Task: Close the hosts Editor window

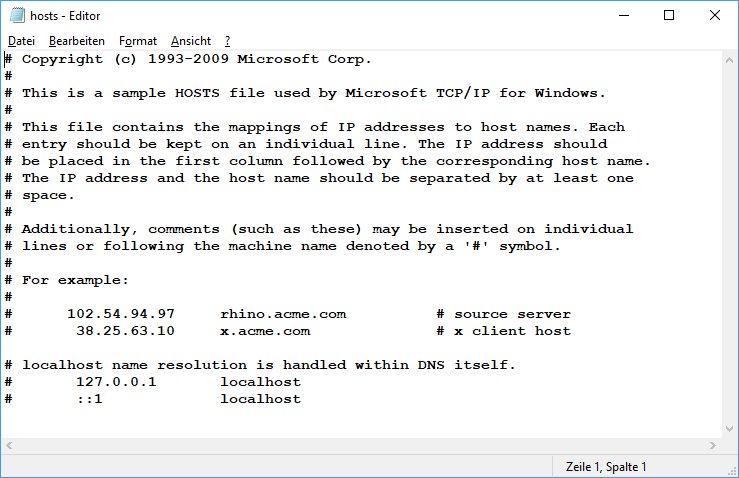Action: coord(714,16)
